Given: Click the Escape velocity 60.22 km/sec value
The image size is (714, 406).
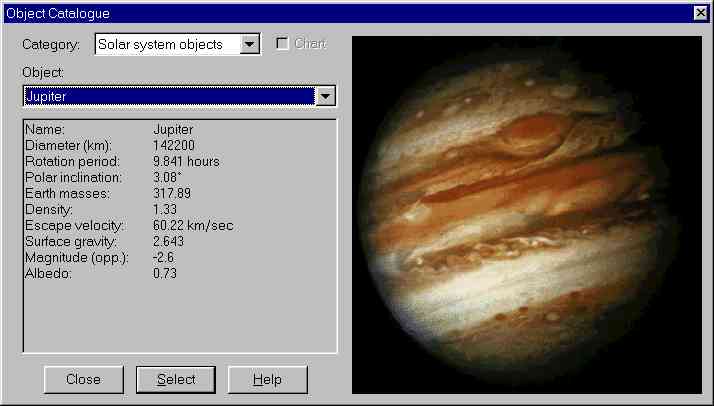Looking at the screenshot, I should coord(193,225).
